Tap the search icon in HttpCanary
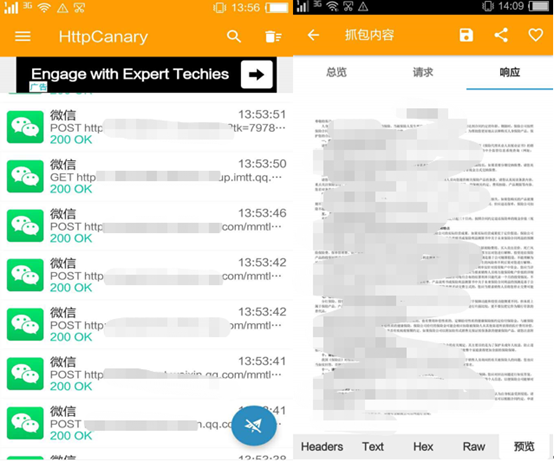 (234, 36)
